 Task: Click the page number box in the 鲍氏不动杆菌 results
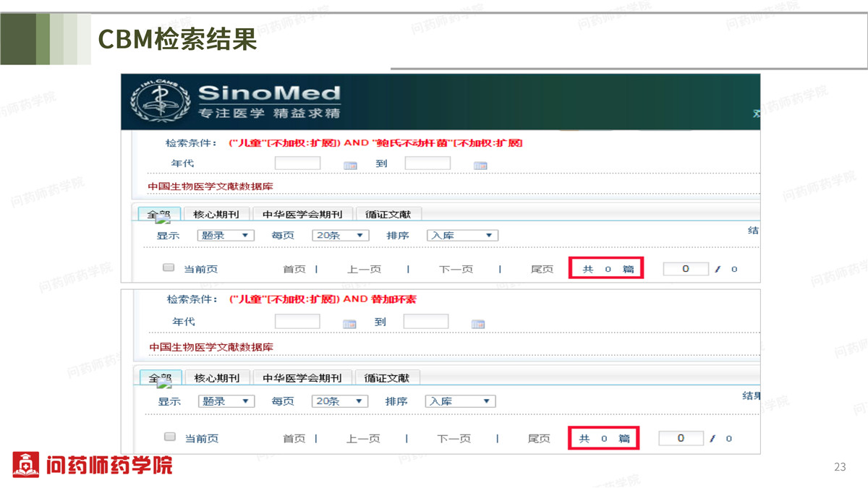point(686,268)
